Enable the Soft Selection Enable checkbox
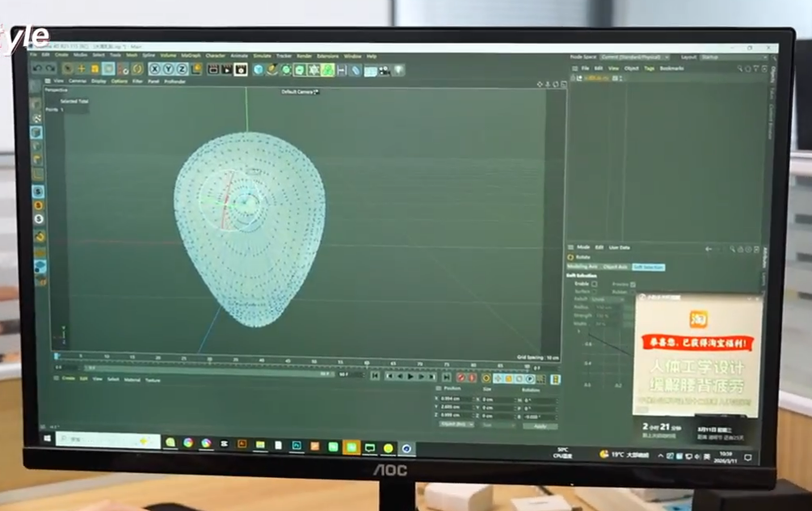This screenshot has height=511, width=812. point(595,284)
